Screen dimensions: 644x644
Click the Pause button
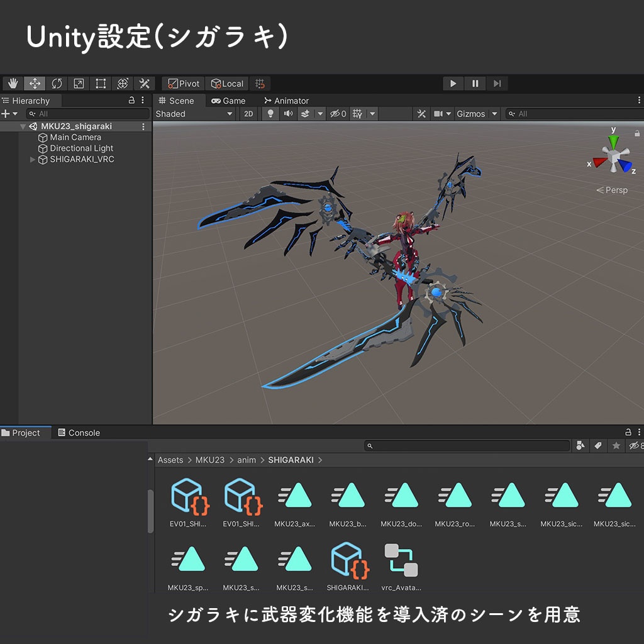click(475, 84)
